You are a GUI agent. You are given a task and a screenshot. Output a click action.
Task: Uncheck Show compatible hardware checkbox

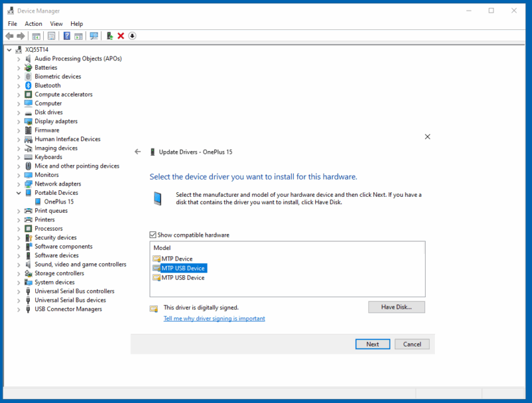pos(154,235)
